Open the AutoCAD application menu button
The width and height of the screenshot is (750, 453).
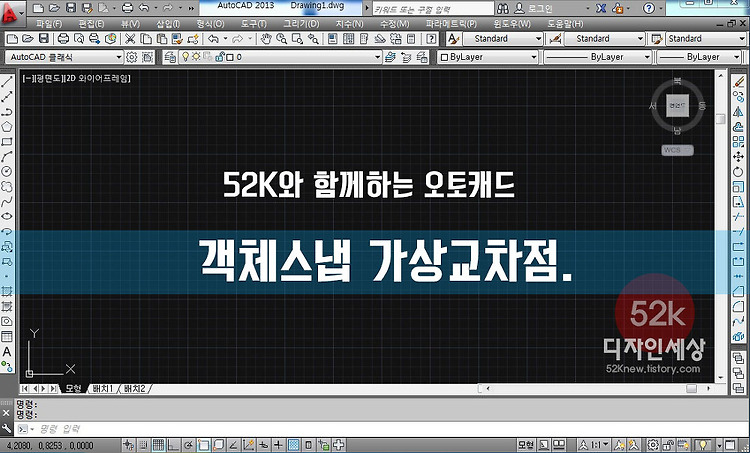click(11, 13)
